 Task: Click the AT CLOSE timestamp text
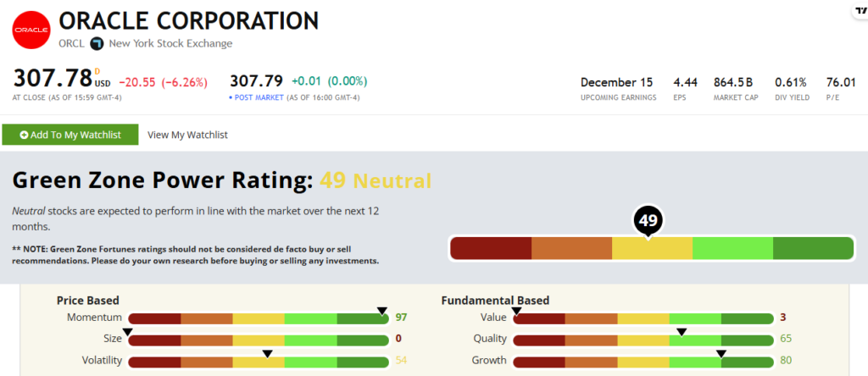coord(67,97)
